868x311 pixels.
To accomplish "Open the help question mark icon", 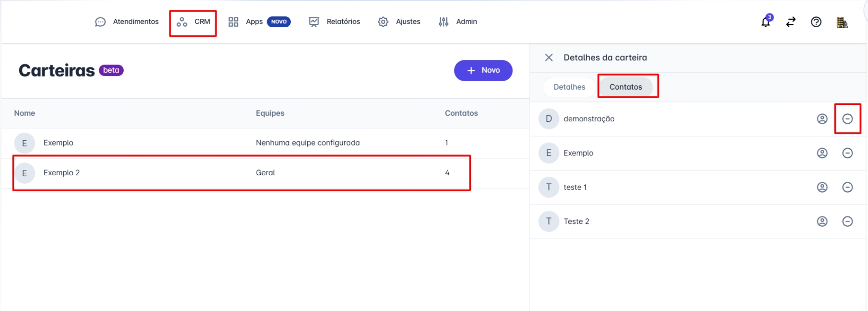I will [x=816, y=22].
